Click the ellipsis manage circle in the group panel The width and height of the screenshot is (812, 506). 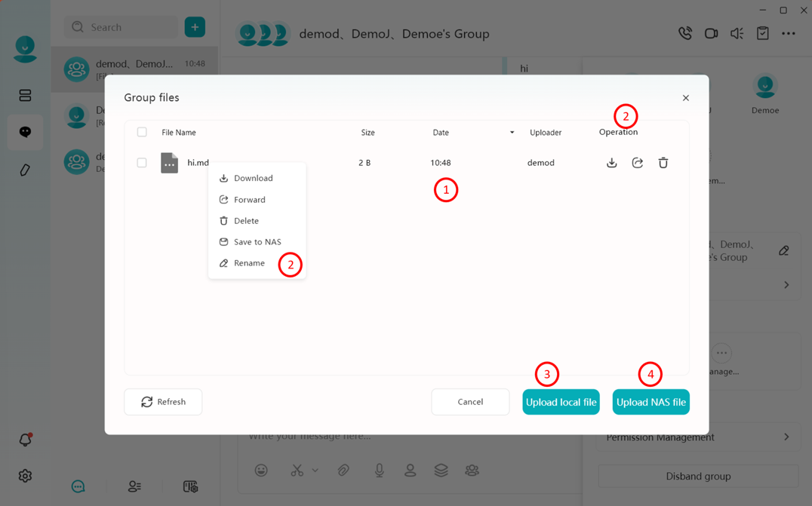click(x=721, y=354)
